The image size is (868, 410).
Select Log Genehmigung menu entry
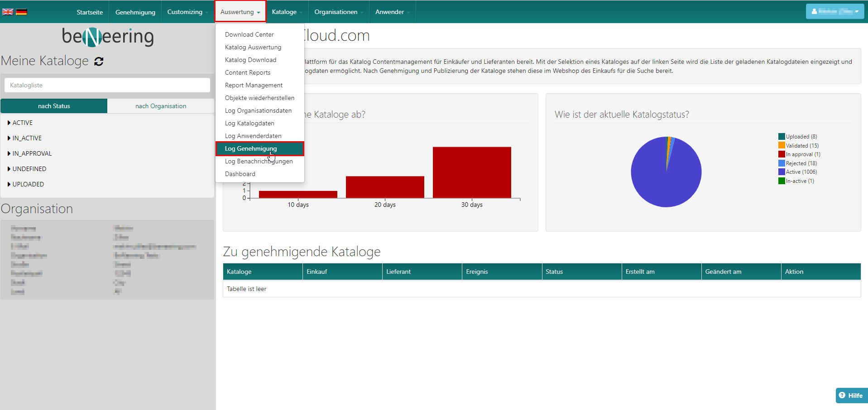[251, 148]
